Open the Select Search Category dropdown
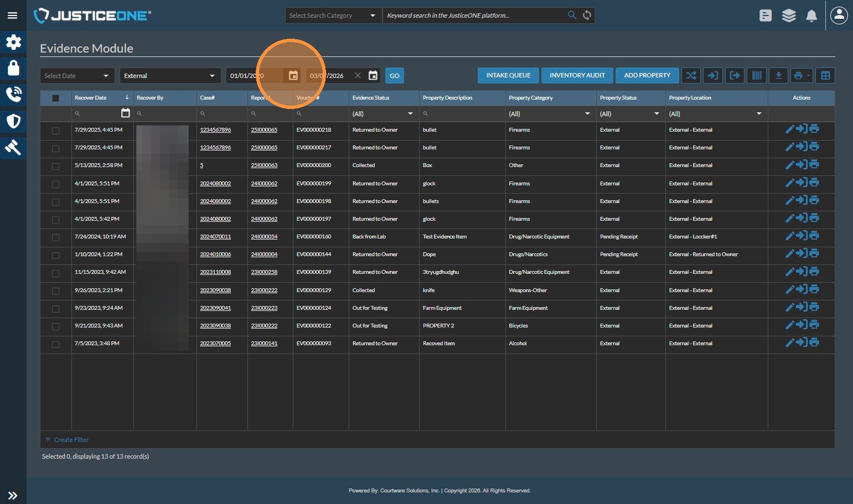 pyautogui.click(x=333, y=15)
